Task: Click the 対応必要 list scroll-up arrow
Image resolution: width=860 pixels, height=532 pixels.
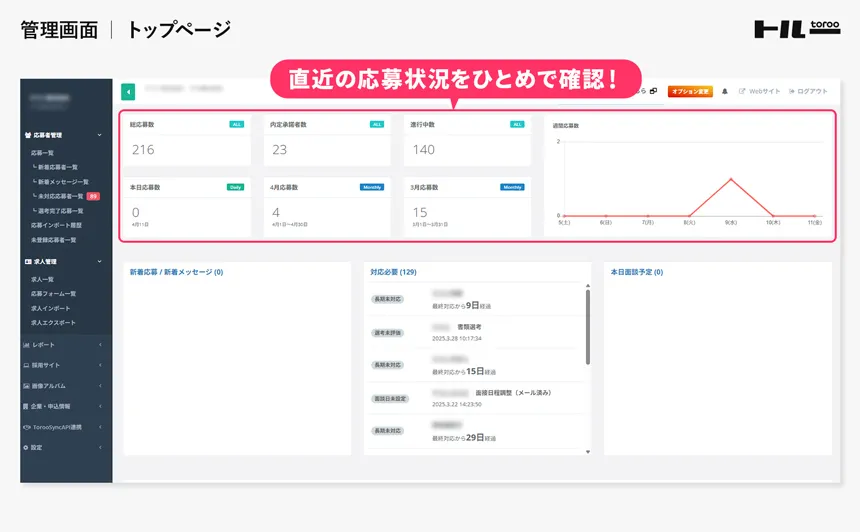Action: tap(588, 286)
